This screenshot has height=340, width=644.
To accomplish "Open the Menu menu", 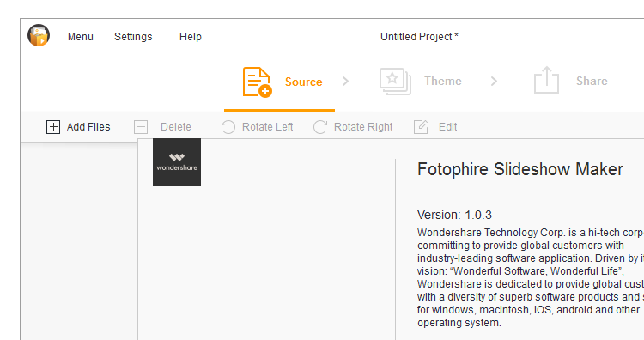I will [81, 37].
